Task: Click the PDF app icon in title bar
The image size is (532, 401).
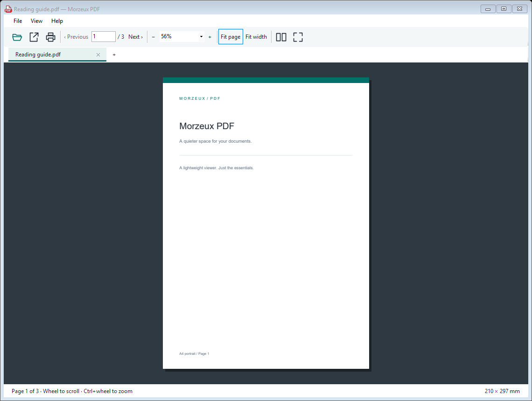Action: click(8, 9)
